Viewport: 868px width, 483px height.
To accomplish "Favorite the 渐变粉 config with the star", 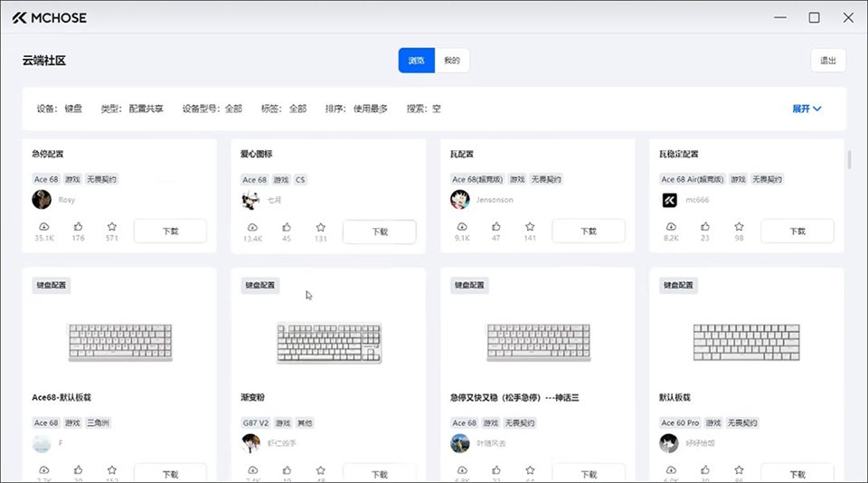I will tap(320, 470).
